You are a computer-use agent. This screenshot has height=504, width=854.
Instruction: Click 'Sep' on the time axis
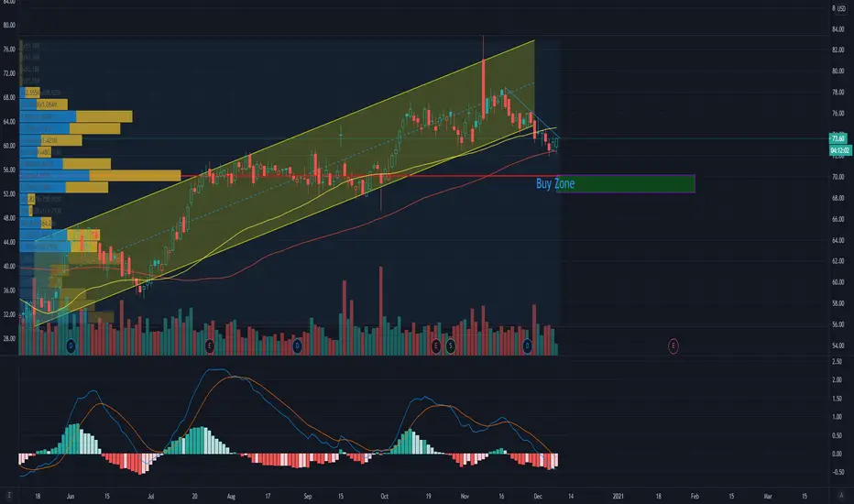coord(308,497)
